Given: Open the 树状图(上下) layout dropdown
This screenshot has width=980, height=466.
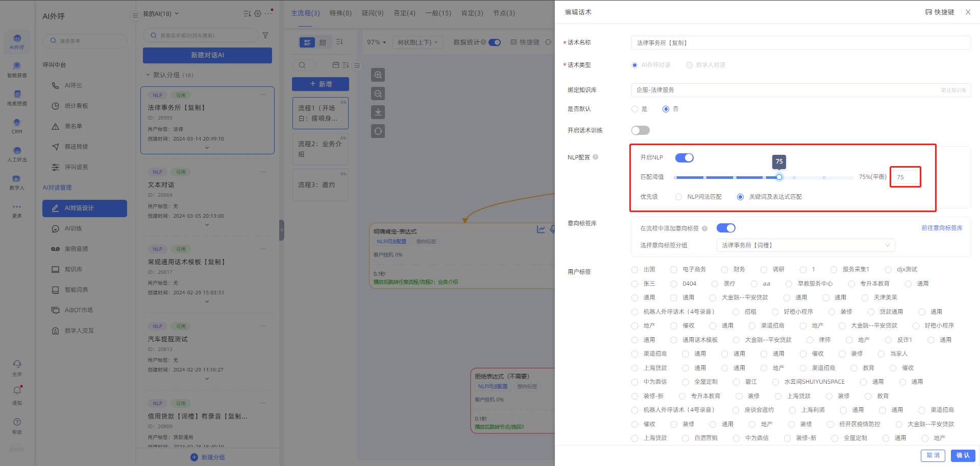Looking at the screenshot, I should coord(418,42).
